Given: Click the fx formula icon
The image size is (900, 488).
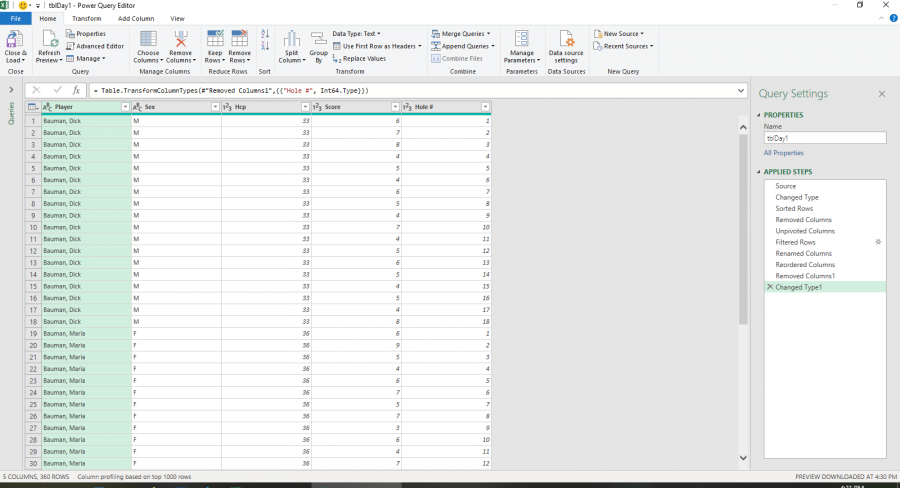Looking at the screenshot, I should (76, 90).
